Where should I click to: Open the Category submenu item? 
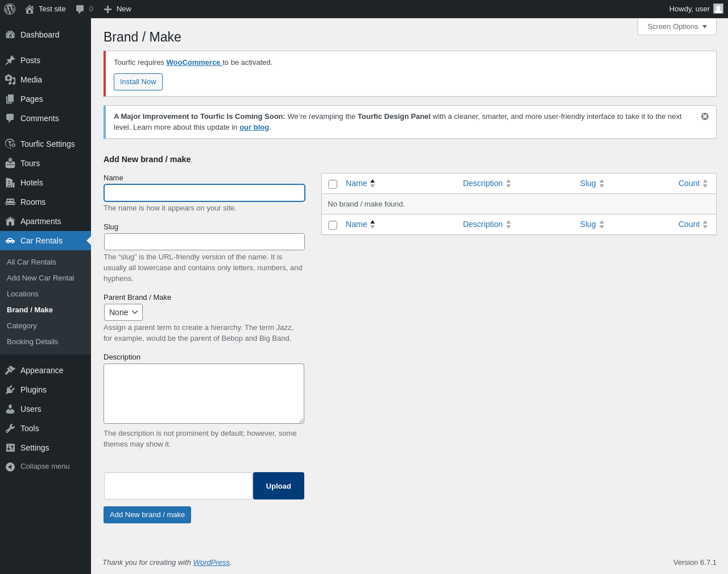pyautogui.click(x=22, y=326)
